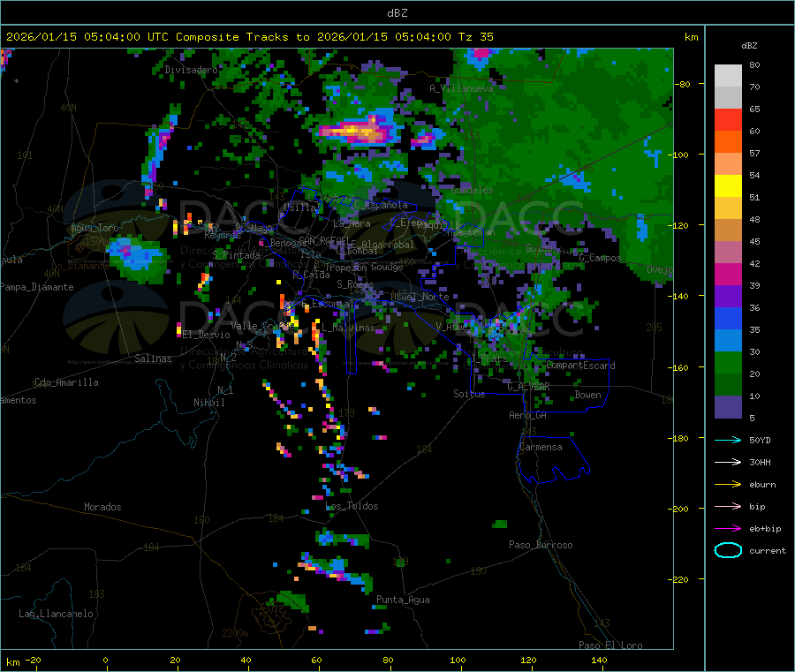
Task: Click the 'km' label at bottom-left axis
Action: 12,662
